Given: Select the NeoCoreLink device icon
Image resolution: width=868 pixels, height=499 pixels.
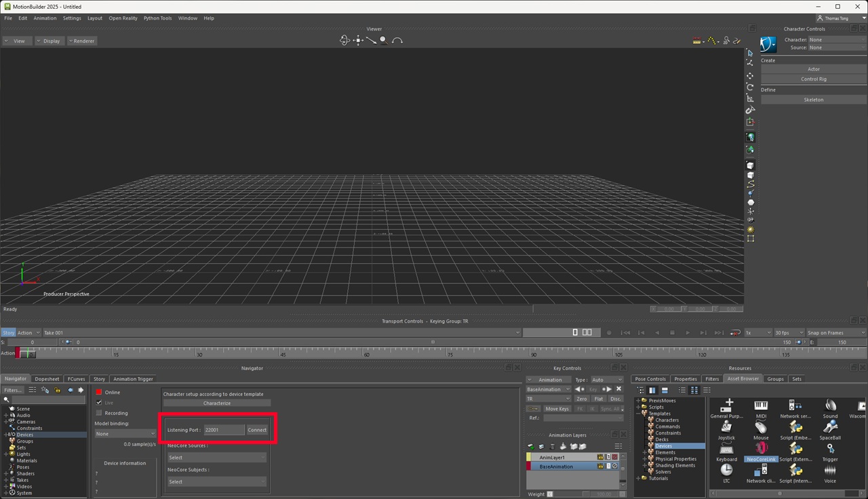Looking at the screenshot, I should [x=761, y=449].
